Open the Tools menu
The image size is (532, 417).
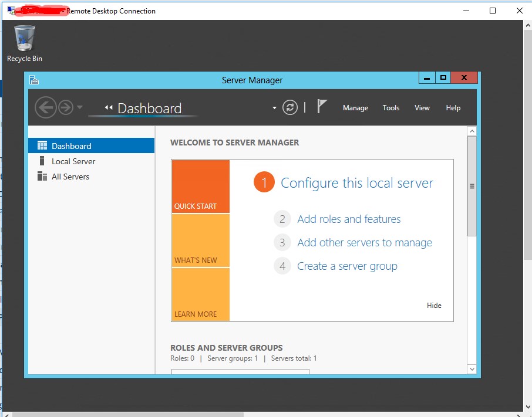[390, 108]
